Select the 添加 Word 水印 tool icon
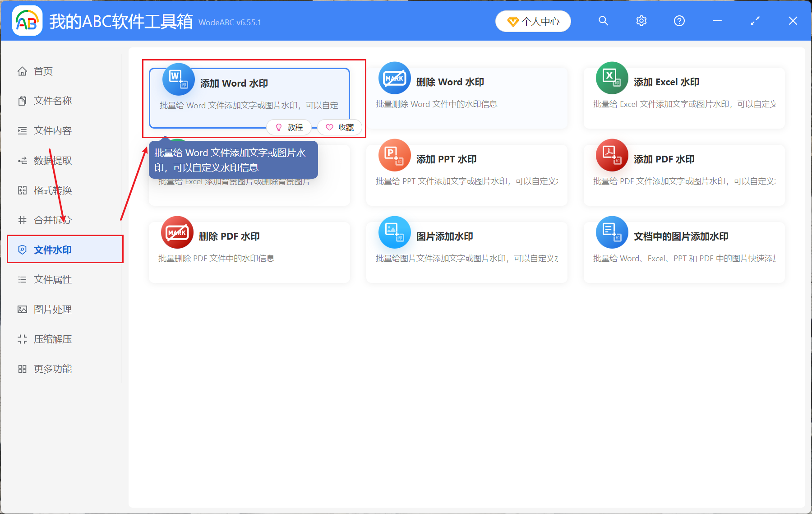812x514 pixels. click(x=178, y=79)
